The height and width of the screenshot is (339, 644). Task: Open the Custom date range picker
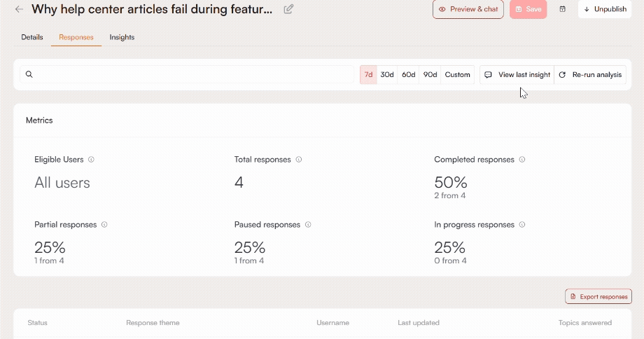[x=458, y=75]
